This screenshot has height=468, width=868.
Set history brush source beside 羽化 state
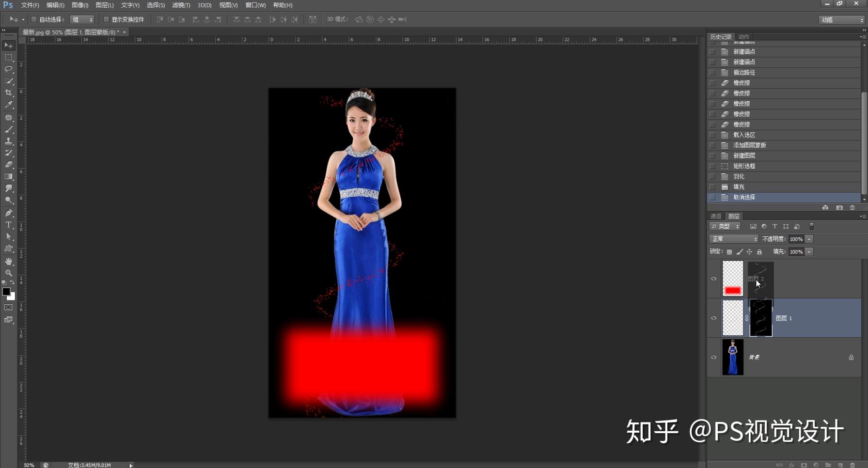[712, 176]
